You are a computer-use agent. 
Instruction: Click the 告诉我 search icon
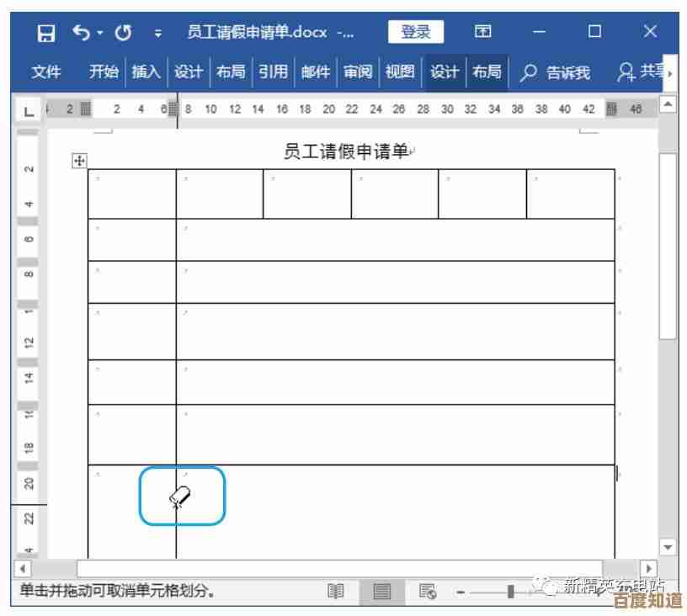528,73
